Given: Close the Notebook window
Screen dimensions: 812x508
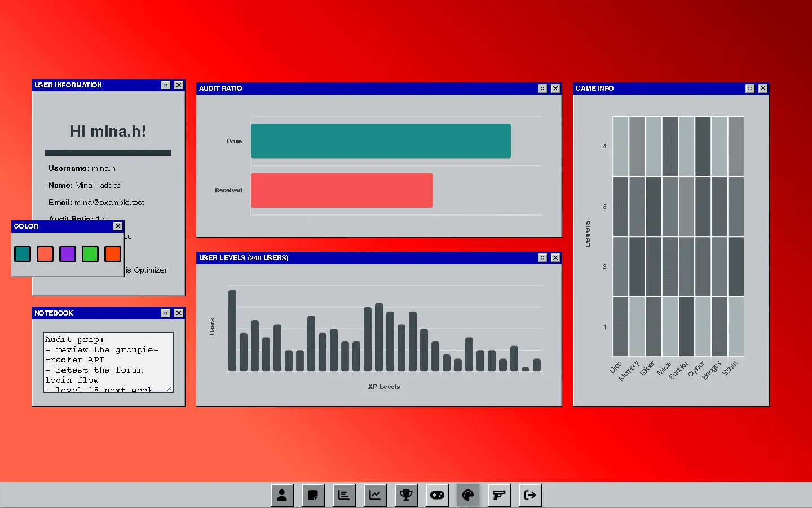Looking at the screenshot, I should (179, 313).
